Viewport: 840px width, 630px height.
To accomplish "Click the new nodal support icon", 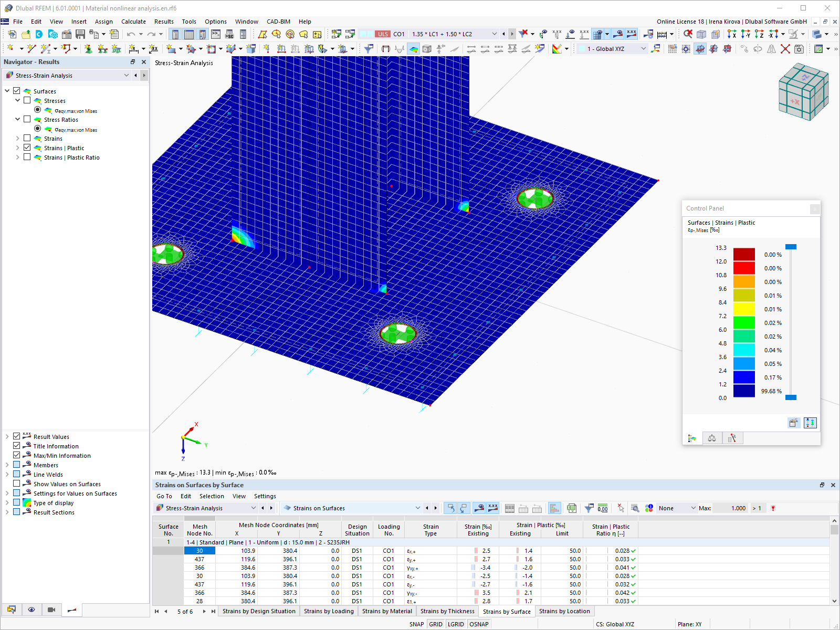I will pos(88,49).
